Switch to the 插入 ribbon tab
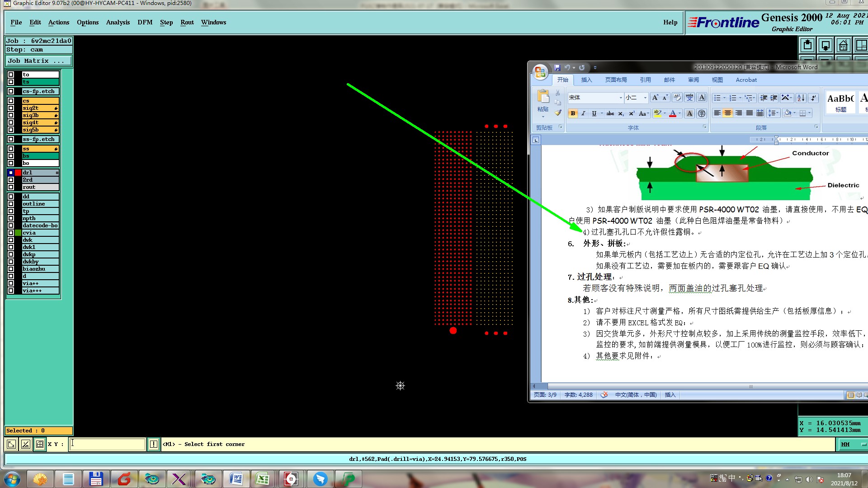The image size is (868, 488). point(586,80)
